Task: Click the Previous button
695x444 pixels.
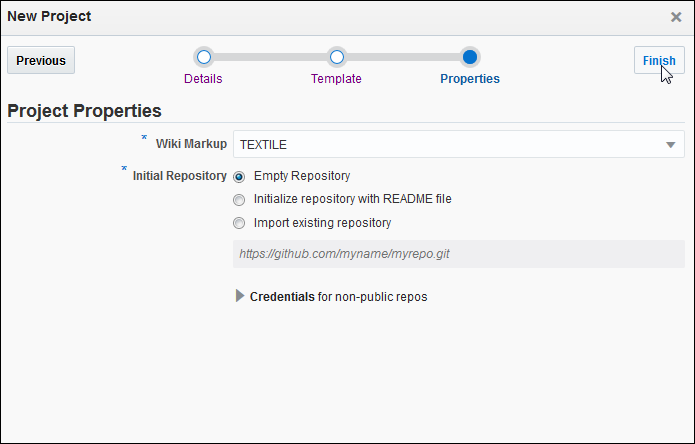Action: point(41,60)
